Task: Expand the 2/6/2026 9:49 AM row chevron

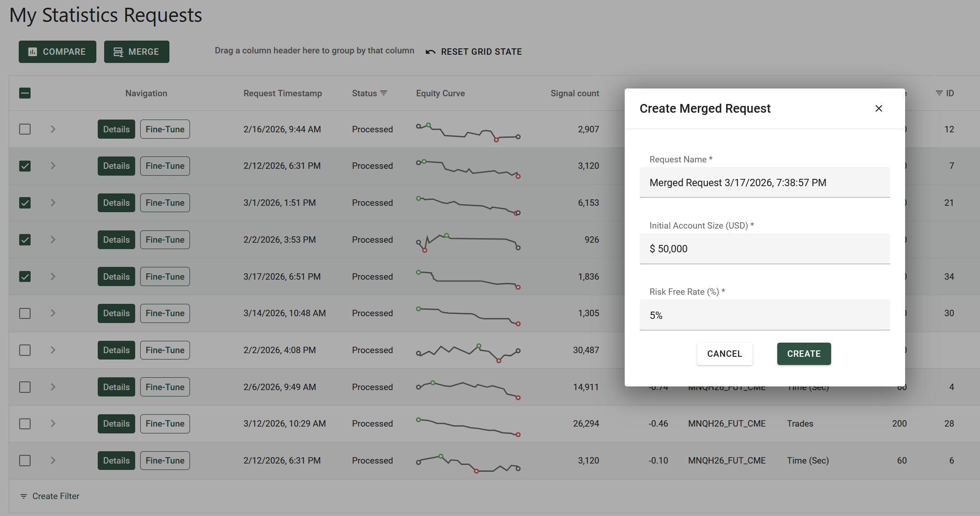Action: click(x=53, y=387)
